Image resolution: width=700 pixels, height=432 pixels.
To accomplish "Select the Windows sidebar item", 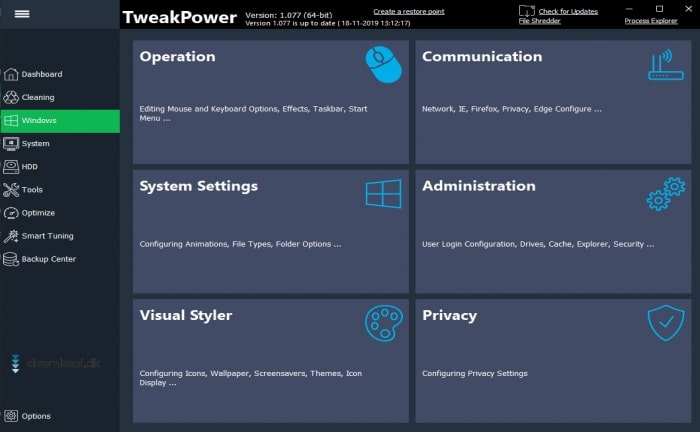I will 60,120.
